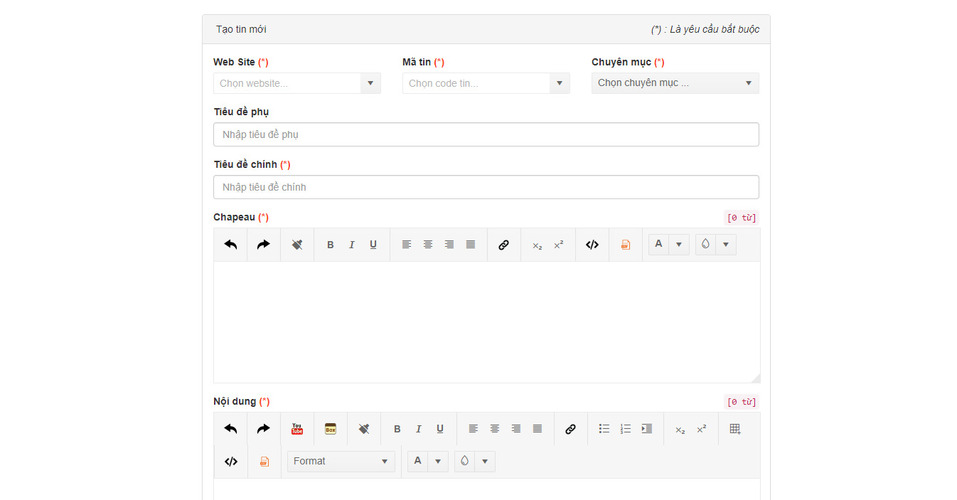Screen dimensions: 957x500
Task: Toggle underline in the Chapeau toolbar
Action: [x=373, y=245]
